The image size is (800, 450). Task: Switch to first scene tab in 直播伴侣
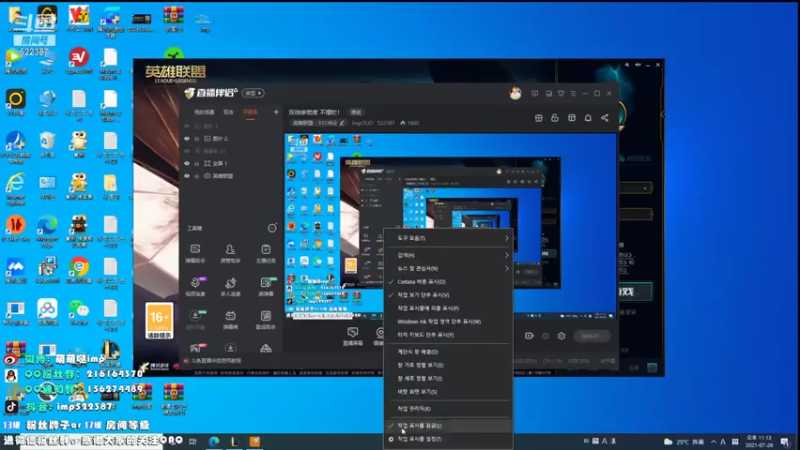[204, 112]
